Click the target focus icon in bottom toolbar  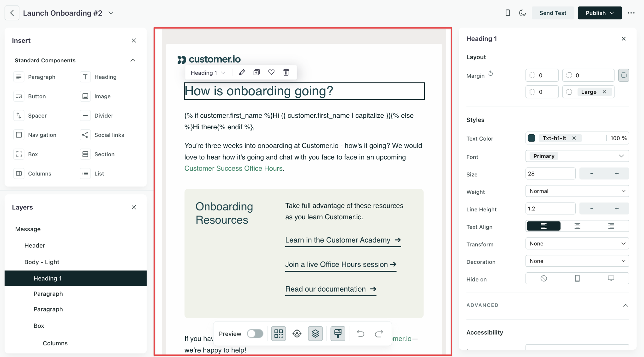(297, 334)
